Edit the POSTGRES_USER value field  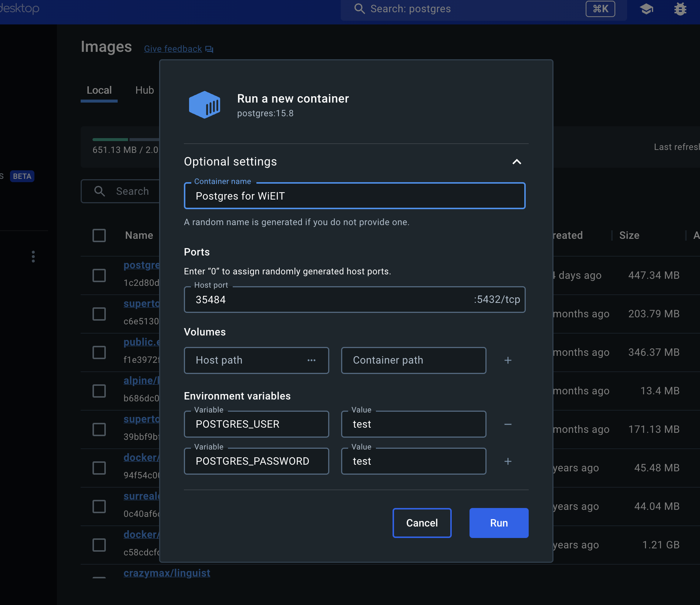414,424
